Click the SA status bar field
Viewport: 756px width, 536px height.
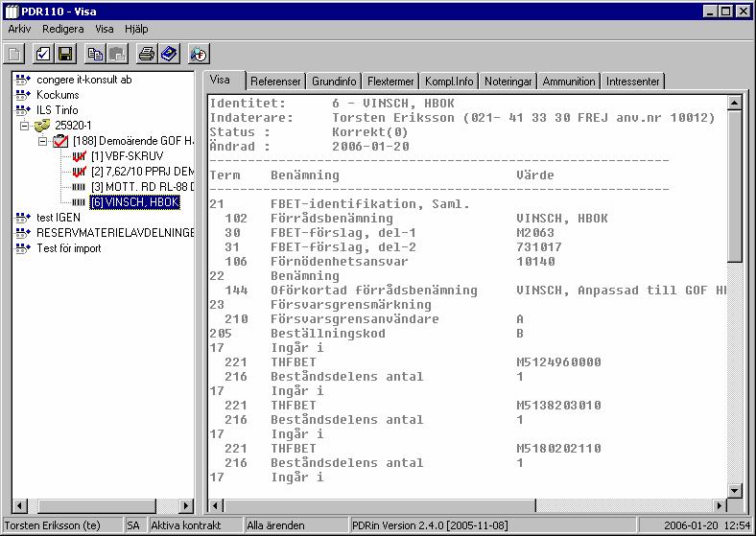(x=134, y=525)
